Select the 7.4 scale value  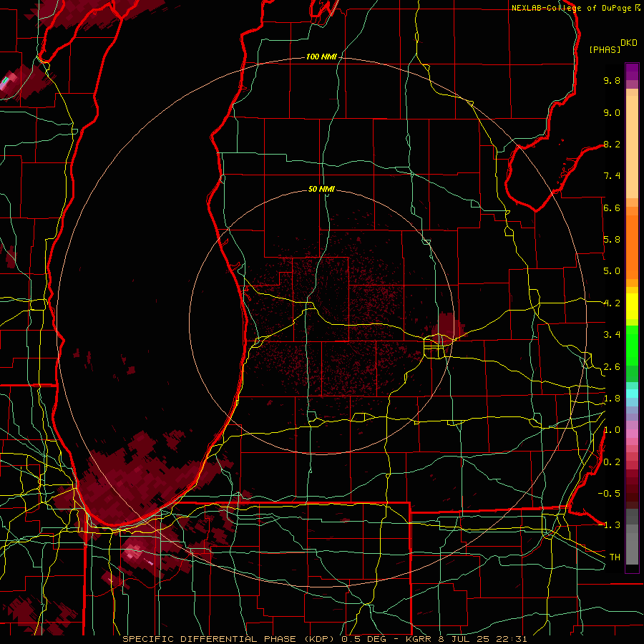click(x=612, y=176)
